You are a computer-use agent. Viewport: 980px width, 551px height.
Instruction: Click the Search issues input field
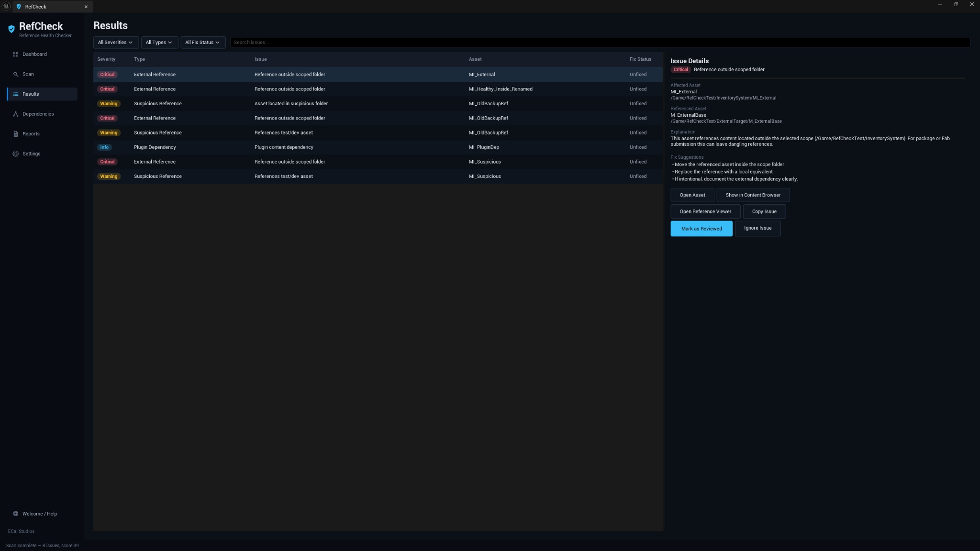[600, 43]
